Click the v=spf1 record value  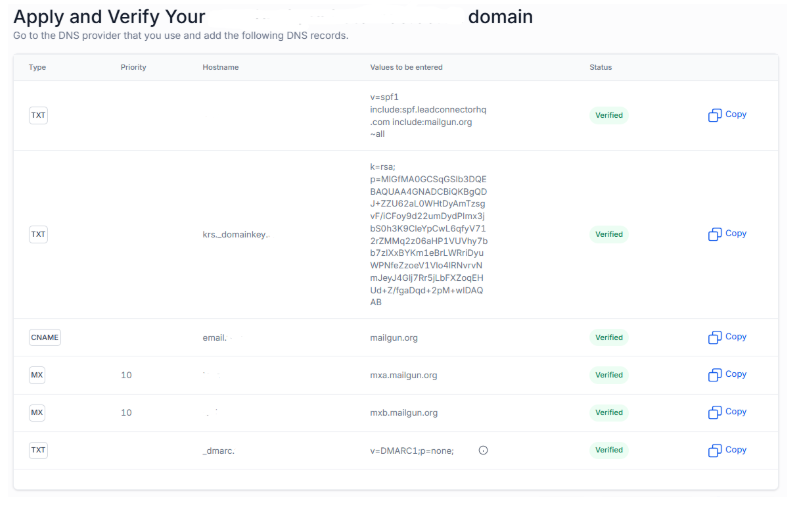pos(428,115)
